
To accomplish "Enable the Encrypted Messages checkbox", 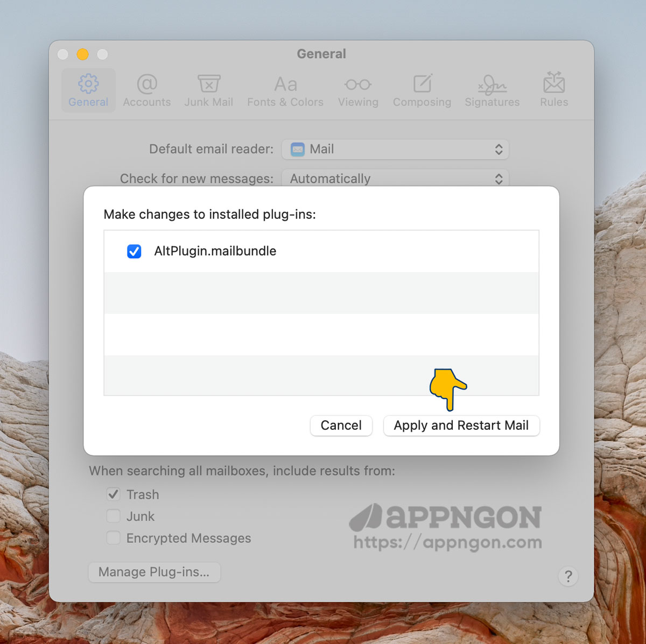I will pyautogui.click(x=113, y=538).
